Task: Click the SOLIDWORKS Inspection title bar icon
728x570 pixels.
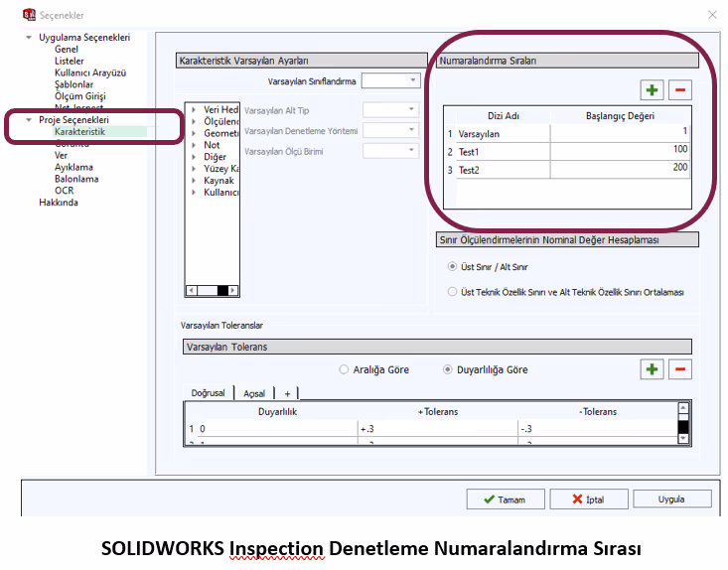Action: [x=29, y=15]
